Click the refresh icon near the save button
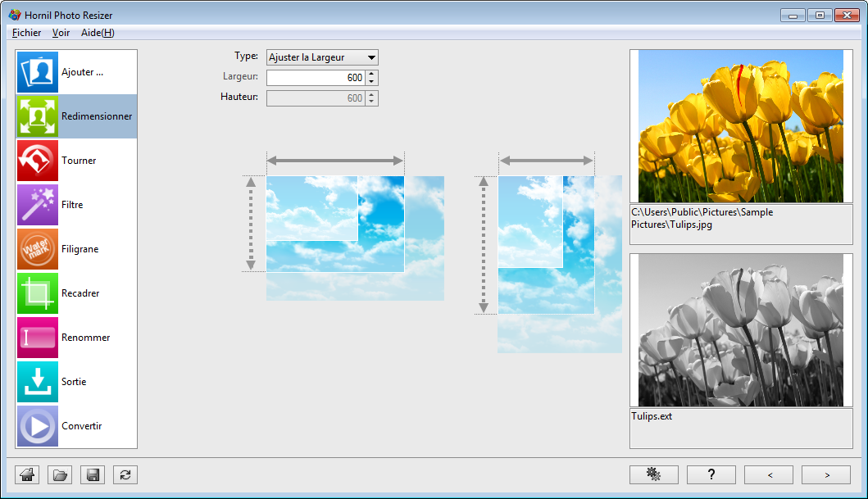Image resolution: width=868 pixels, height=499 pixels. pos(125,474)
